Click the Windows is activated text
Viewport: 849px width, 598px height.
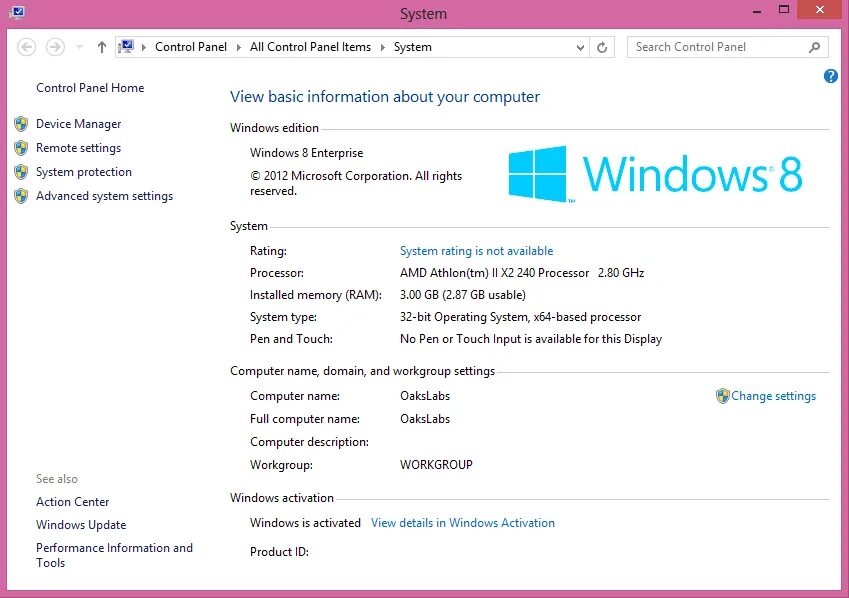click(305, 523)
